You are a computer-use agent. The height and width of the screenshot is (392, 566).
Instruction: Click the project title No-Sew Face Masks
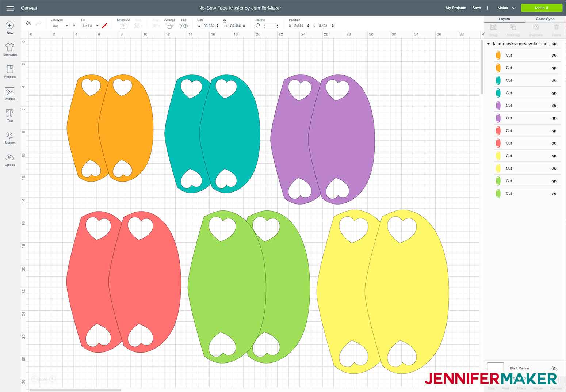coord(240,8)
